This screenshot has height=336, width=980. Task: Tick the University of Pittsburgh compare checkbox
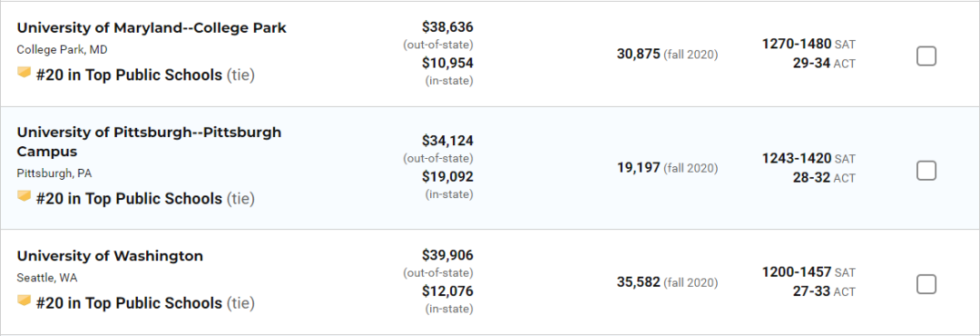click(926, 170)
